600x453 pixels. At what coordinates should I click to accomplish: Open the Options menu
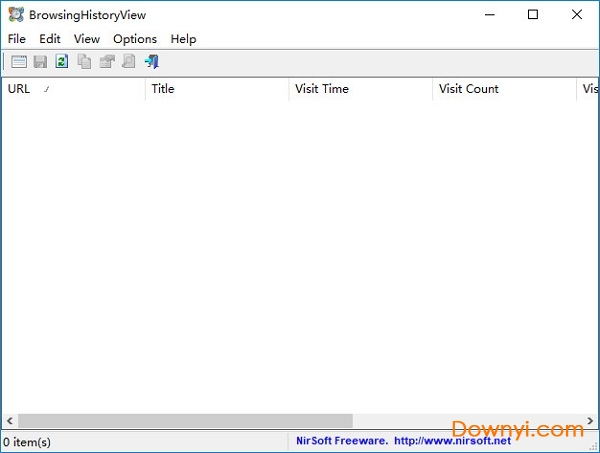(135, 39)
